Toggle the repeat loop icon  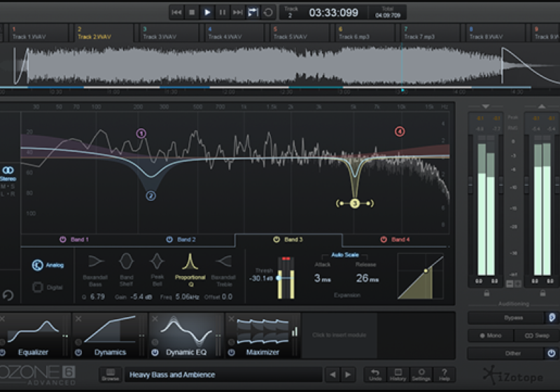[x=268, y=12]
